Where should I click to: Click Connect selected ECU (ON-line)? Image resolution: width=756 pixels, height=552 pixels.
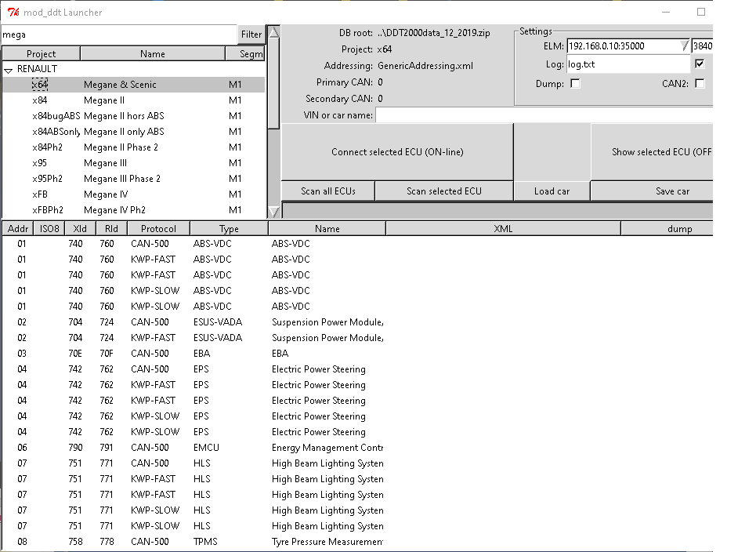pyautogui.click(x=397, y=152)
